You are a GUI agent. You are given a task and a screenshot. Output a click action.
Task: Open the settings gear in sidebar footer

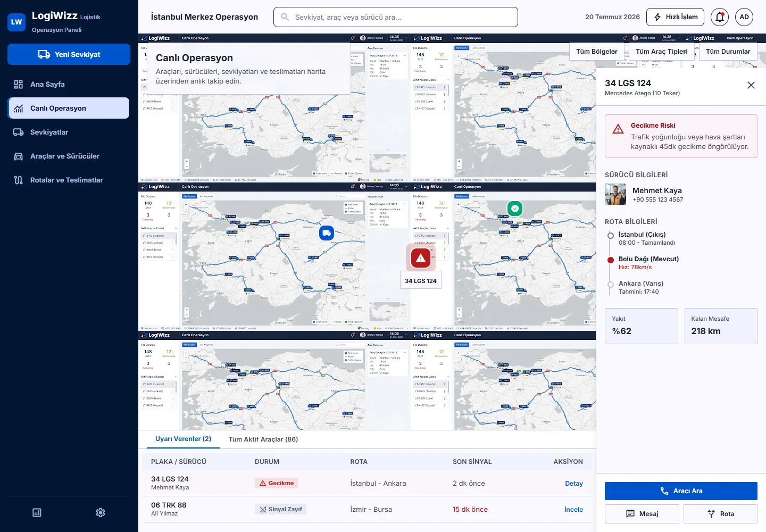tap(101, 512)
